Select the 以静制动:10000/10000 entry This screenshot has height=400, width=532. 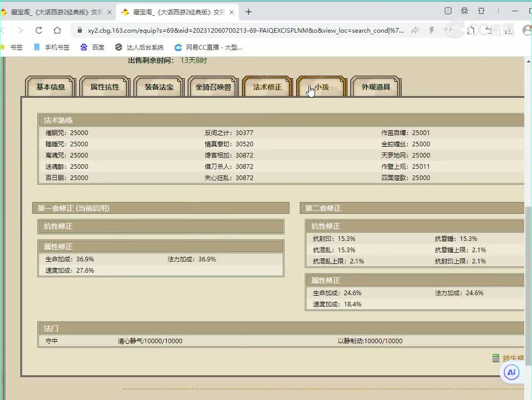pyautogui.click(x=370, y=341)
